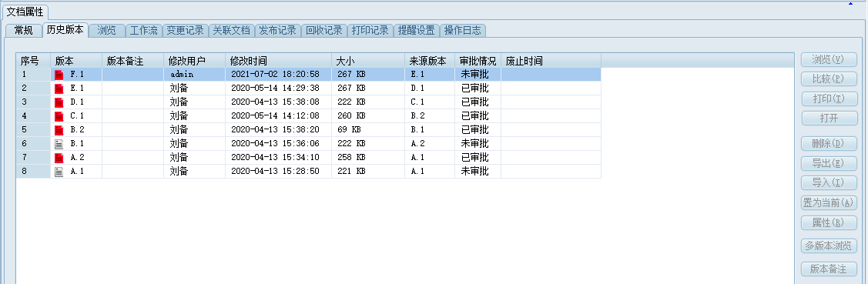Click the red document icon for version E.1
The width and height of the screenshot is (868, 284).
[59, 88]
